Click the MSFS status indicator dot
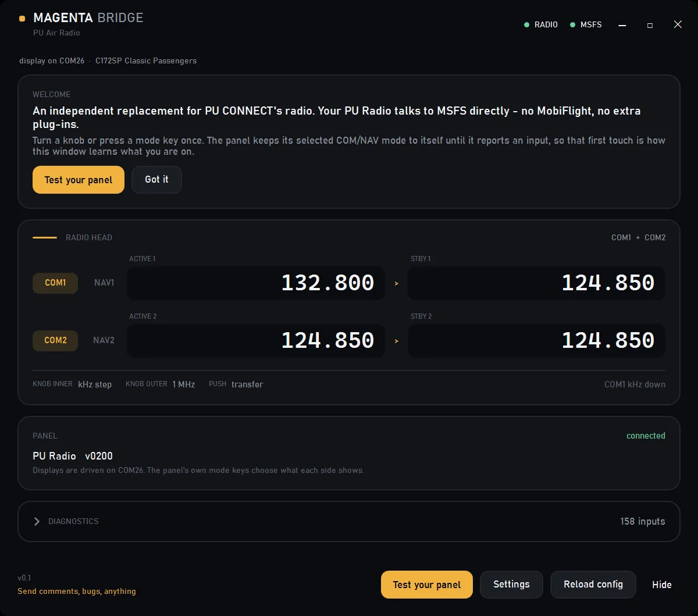698x616 pixels. tap(572, 25)
